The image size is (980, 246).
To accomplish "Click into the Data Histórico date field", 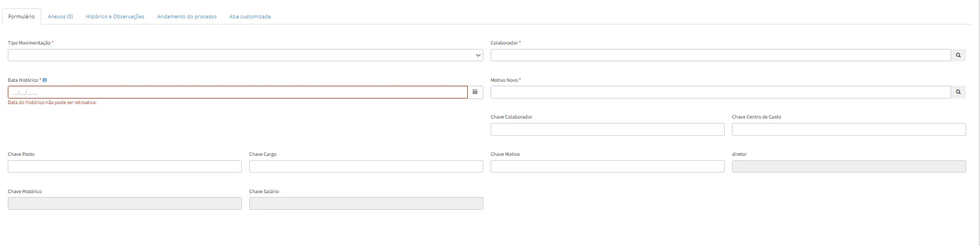I will 237,92.
